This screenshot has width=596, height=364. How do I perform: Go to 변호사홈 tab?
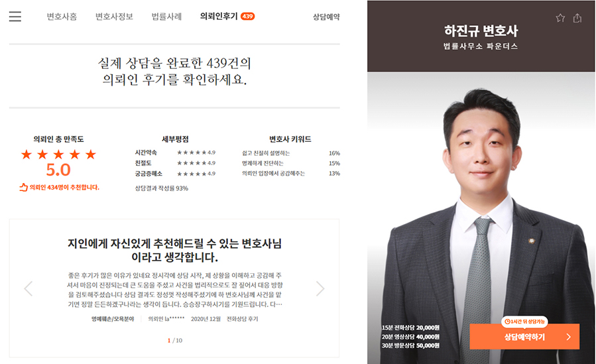point(62,17)
